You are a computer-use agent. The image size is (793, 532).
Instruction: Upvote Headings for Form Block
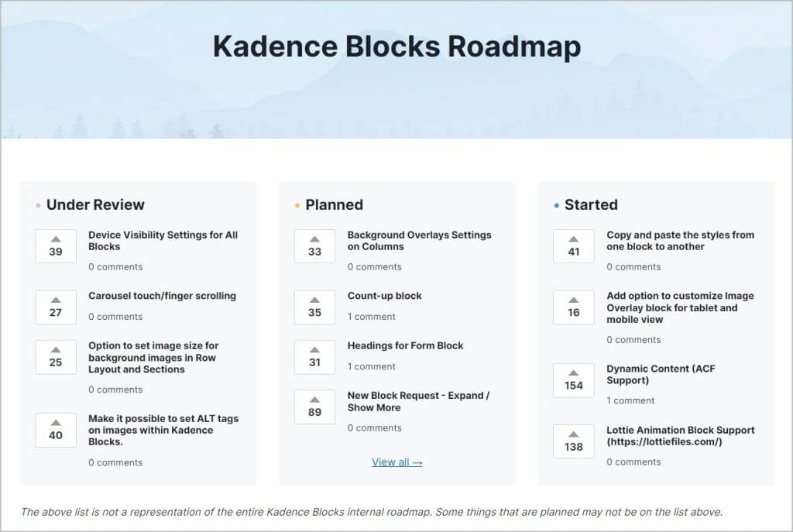(x=314, y=357)
